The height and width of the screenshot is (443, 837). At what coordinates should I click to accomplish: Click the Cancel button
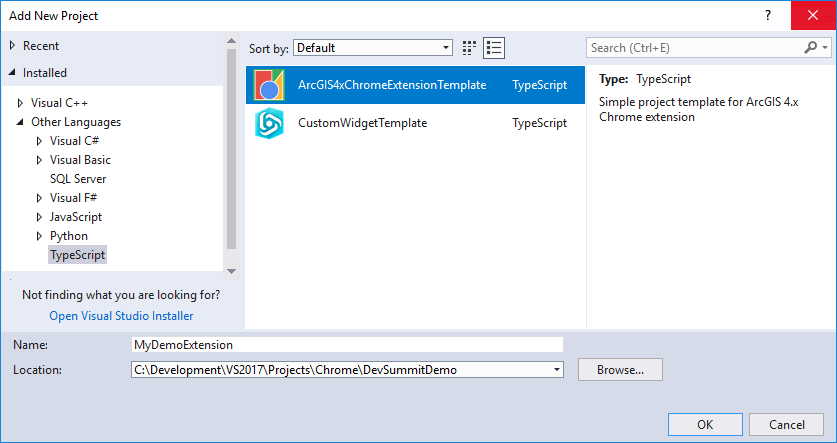pos(787,424)
